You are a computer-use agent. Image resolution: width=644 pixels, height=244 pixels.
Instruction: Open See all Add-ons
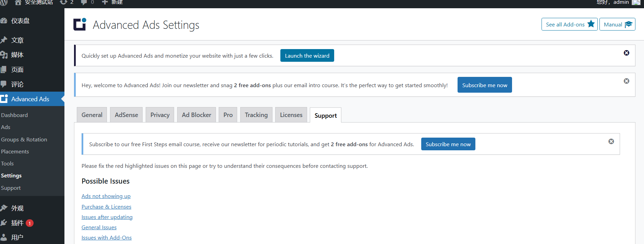tap(570, 24)
